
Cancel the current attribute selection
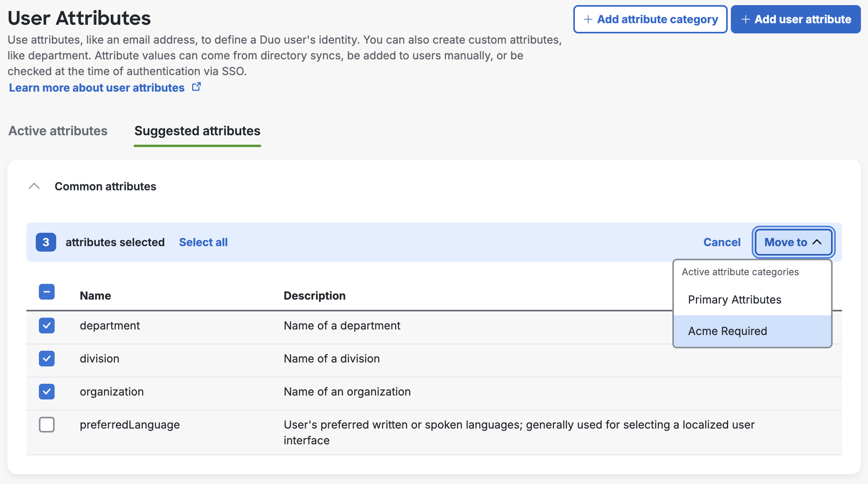pos(721,242)
